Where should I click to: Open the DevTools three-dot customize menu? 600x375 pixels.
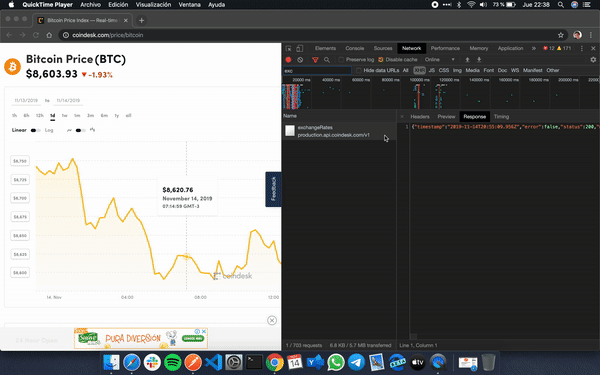point(582,48)
